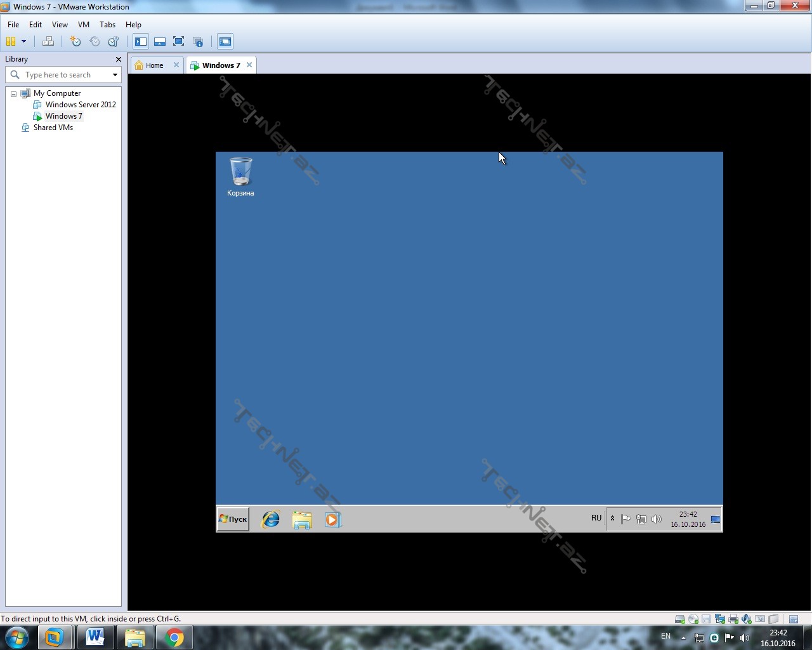Click the Send Ctrl+Alt+Del toolbar icon

[48, 42]
